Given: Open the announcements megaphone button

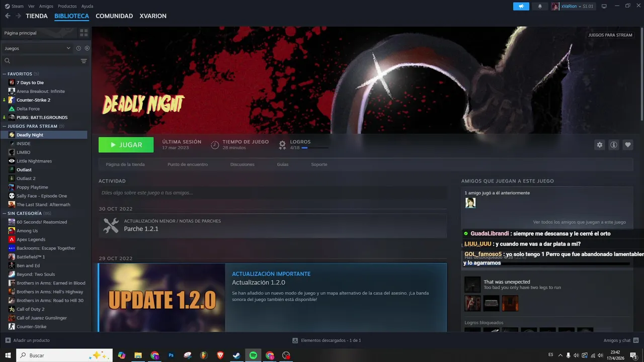Looking at the screenshot, I should tap(521, 6).
